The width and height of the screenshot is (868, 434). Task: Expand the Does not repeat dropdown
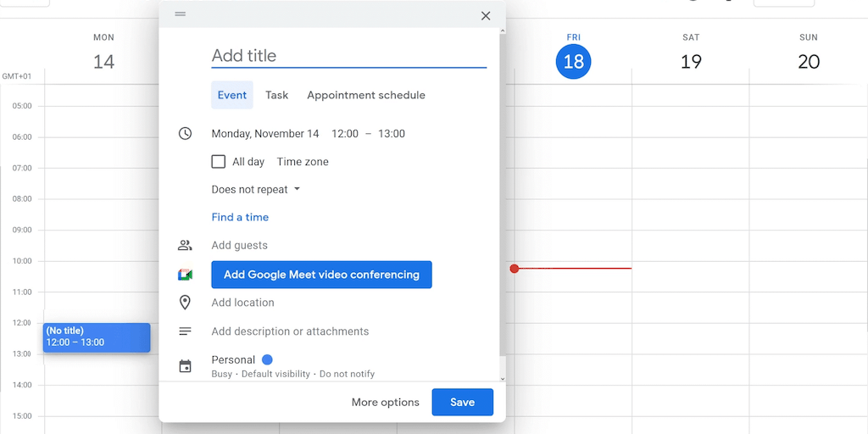256,190
